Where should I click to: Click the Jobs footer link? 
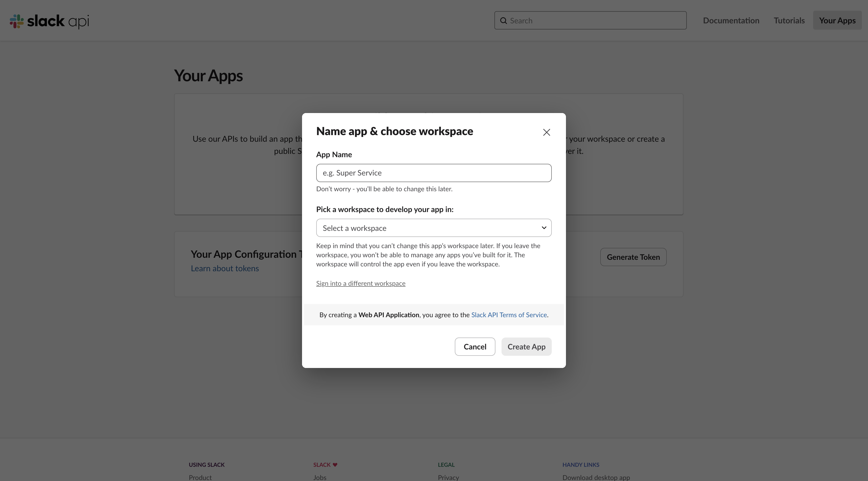click(x=320, y=477)
